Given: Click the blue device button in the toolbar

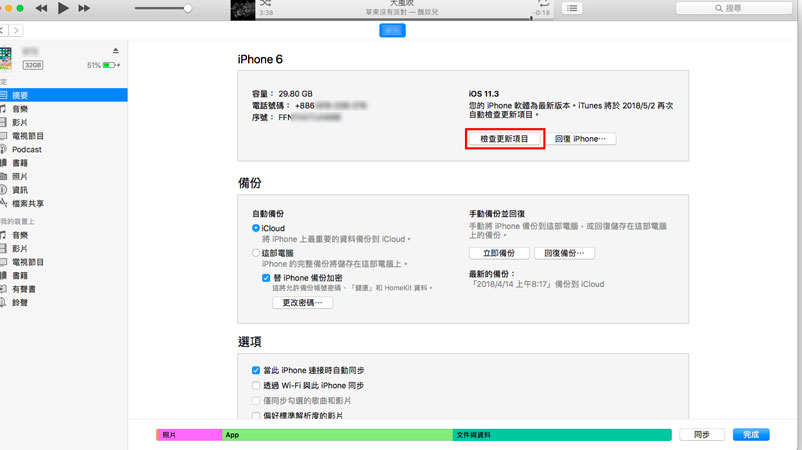Looking at the screenshot, I should click(392, 31).
